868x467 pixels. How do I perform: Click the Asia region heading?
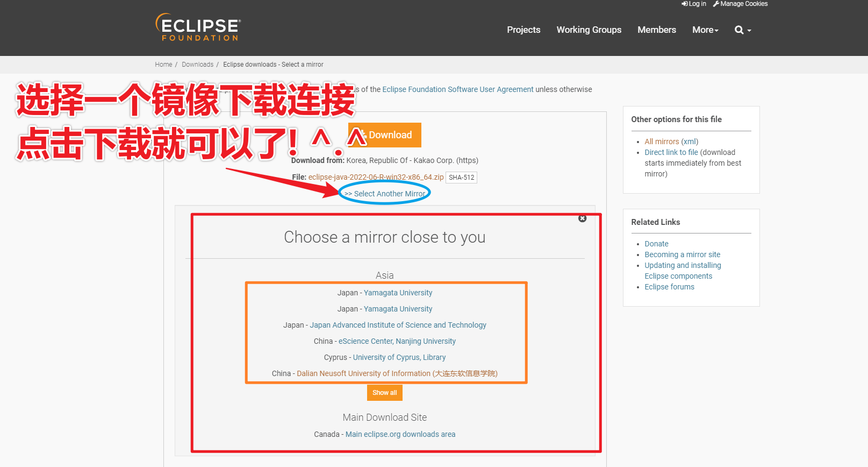pyautogui.click(x=385, y=275)
